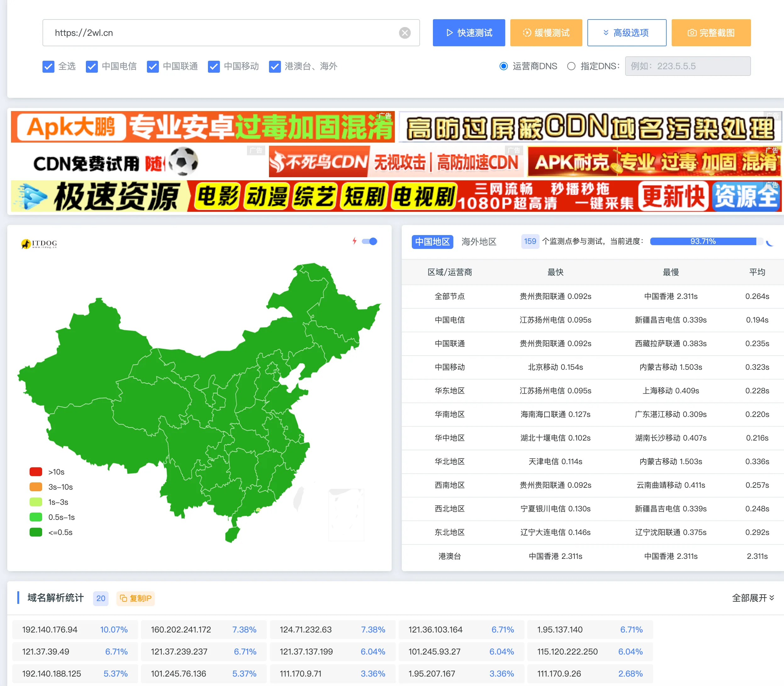Click the 复制IP button
Viewport: 784px width, 686px height.
pos(136,598)
